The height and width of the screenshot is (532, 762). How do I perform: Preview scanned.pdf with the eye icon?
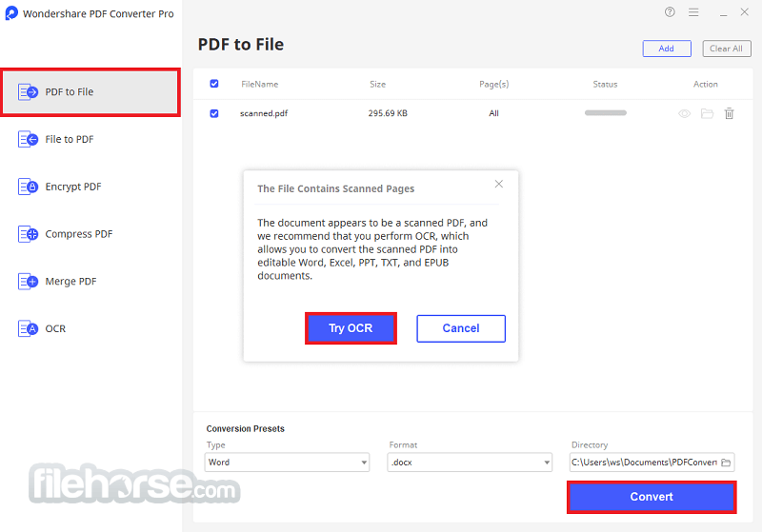[684, 113]
